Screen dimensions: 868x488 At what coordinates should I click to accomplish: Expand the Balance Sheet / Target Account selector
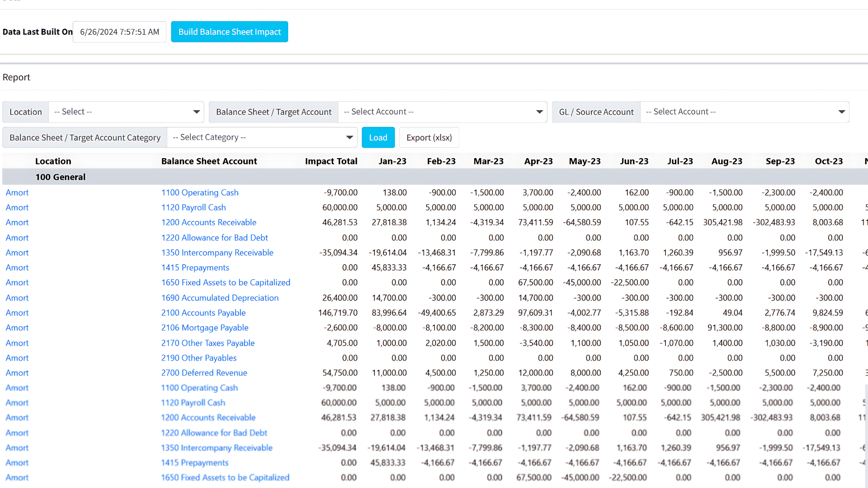tap(442, 112)
